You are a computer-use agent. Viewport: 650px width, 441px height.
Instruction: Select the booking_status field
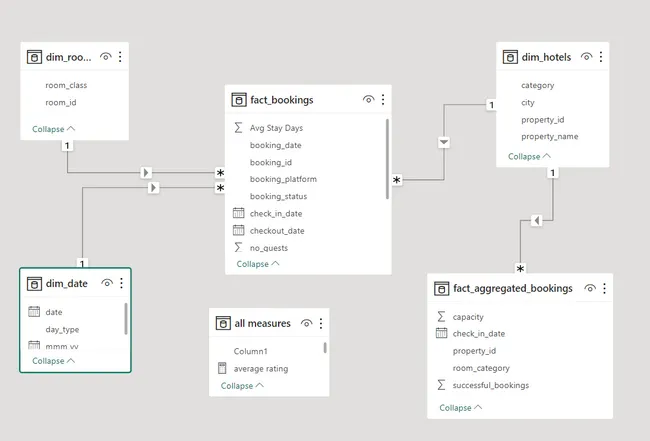click(x=278, y=196)
